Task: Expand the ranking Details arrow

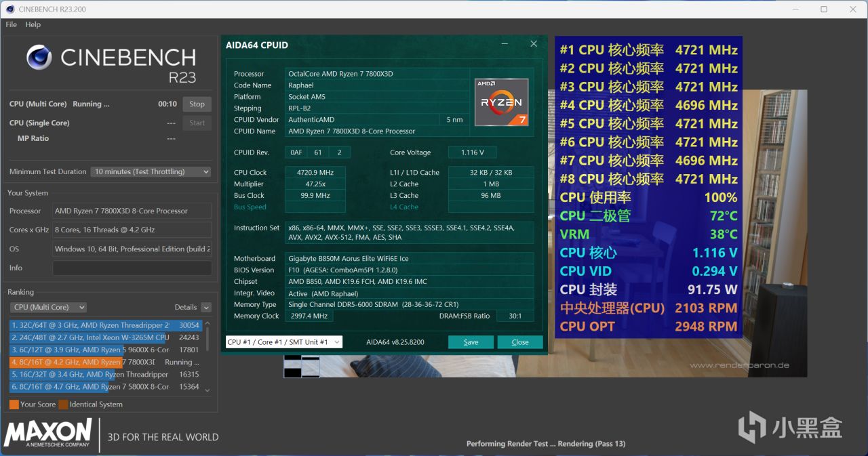Action: (x=206, y=308)
